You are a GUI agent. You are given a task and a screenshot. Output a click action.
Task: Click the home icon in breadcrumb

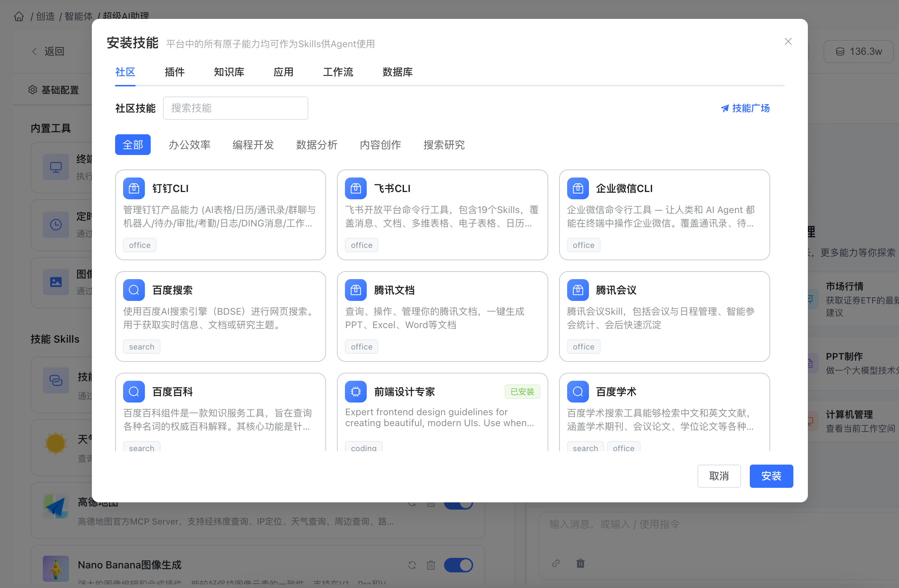click(x=19, y=17)
